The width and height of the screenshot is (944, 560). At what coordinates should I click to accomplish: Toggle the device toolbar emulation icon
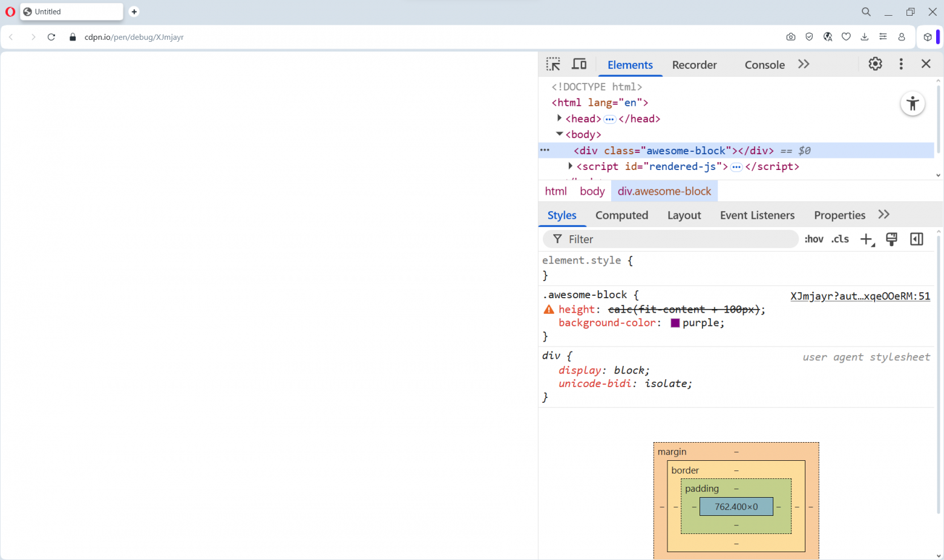click(x=579, y=64)
